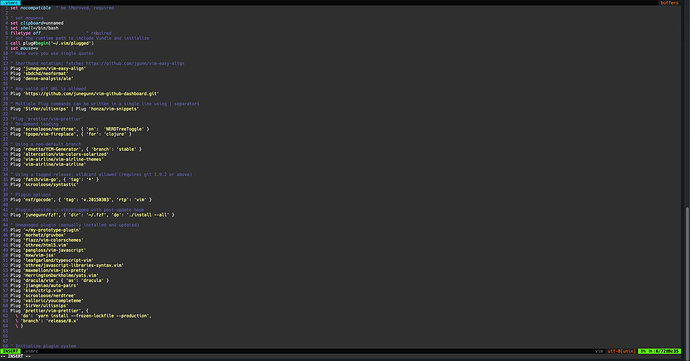Click the 'Using a non-default branch' comment
The image size is (690, 361).
click(46, 144)
